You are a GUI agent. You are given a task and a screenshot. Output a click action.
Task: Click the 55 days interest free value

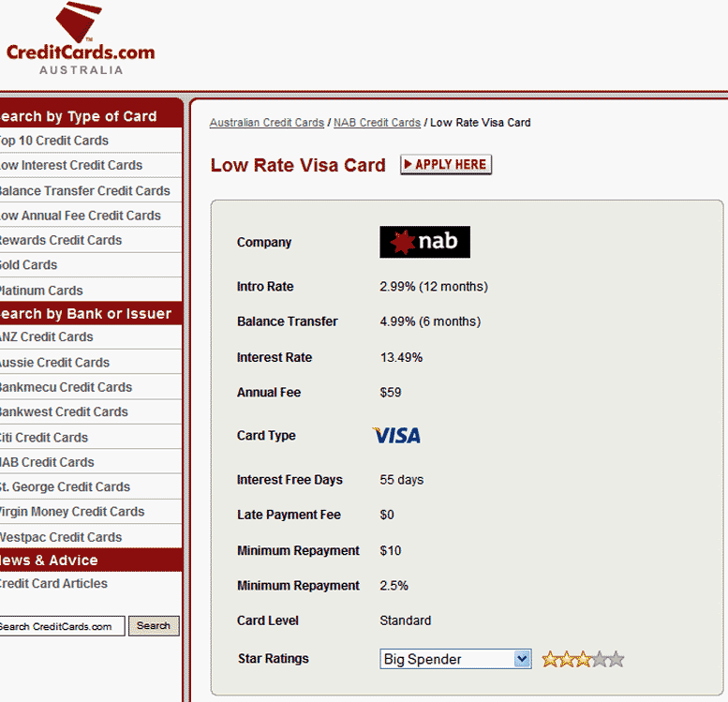(x=402, y=480)
